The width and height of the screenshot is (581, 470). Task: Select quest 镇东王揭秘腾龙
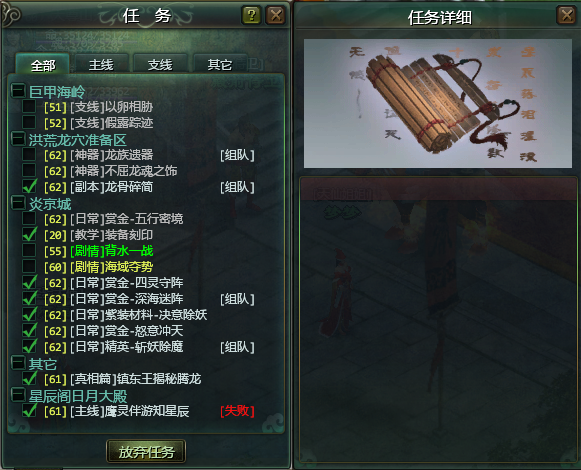coord(122,379)
